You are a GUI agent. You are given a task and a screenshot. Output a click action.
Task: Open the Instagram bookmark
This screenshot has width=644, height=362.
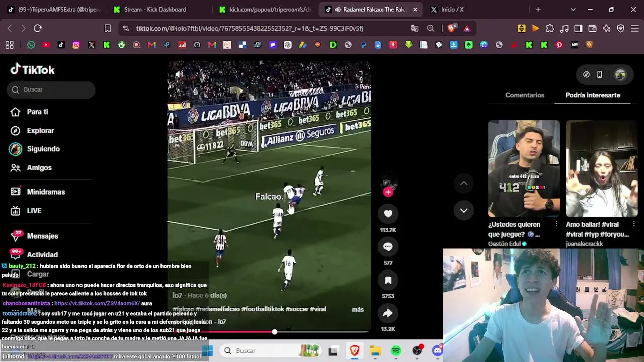[x=76, y=45]
